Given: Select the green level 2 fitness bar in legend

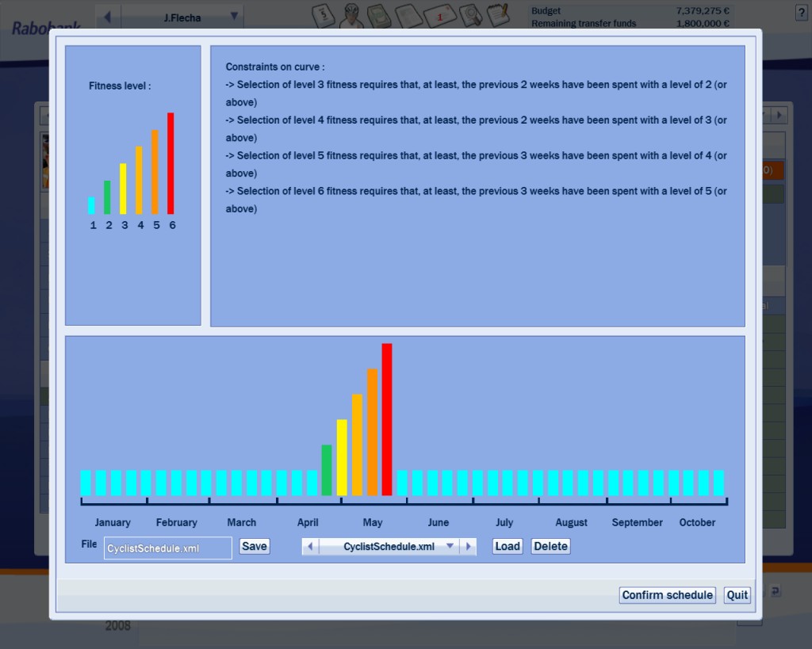Looking at the screenshot, I should coord(107,197).
